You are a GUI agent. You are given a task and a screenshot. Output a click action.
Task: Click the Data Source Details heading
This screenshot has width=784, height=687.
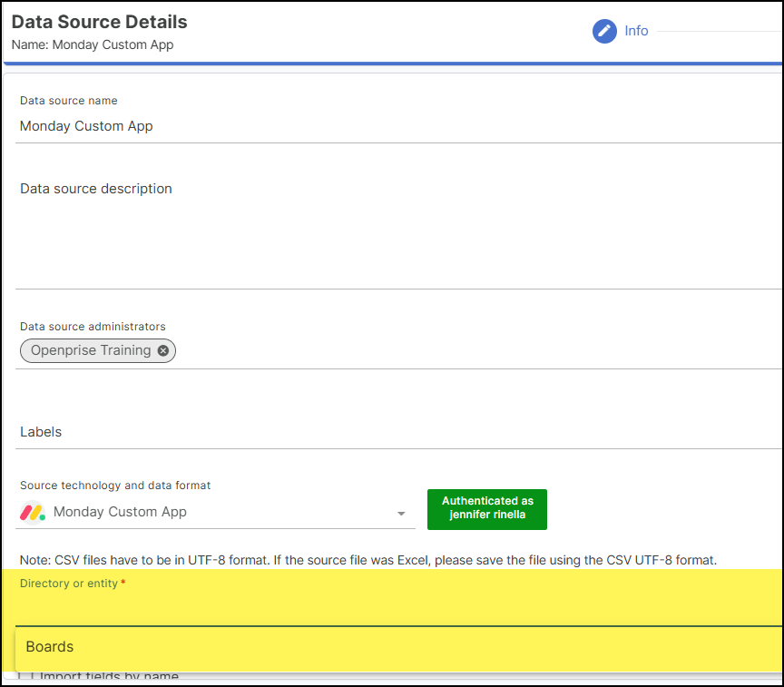[x=100, y=22]
